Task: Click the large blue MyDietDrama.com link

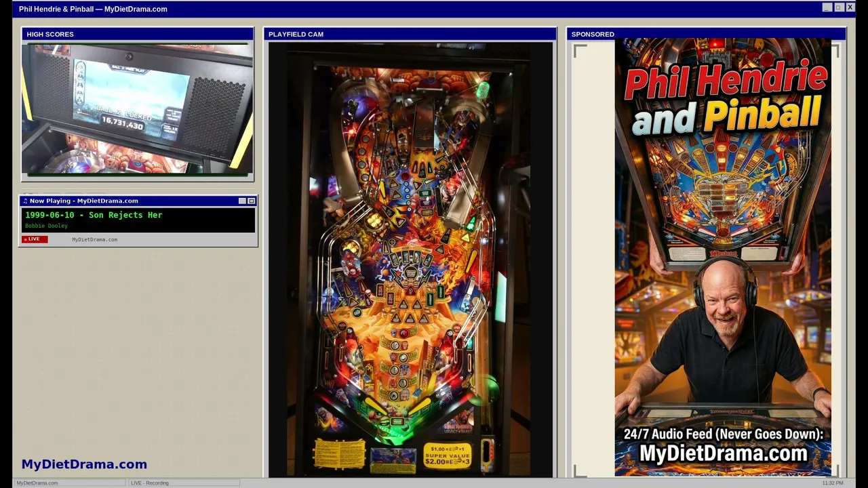Action: point(84,464)
